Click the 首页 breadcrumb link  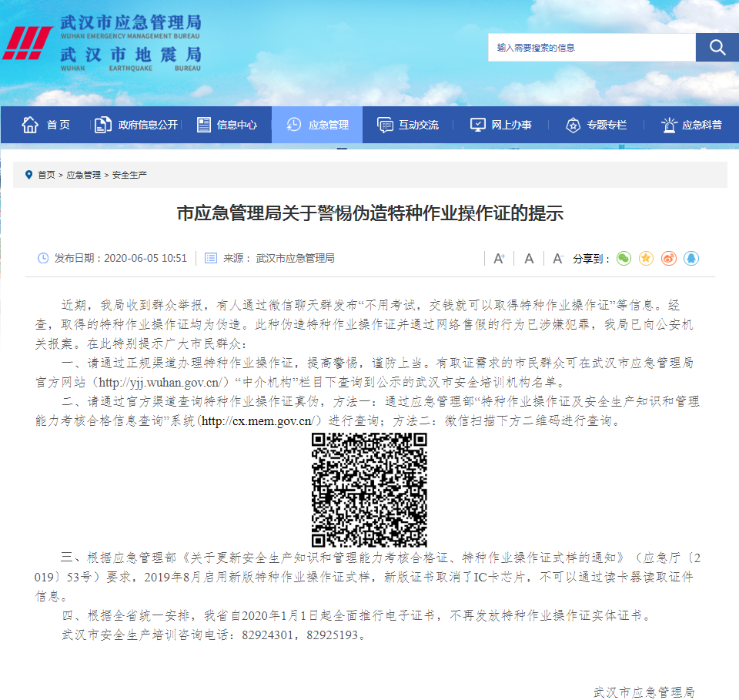pyautogui.click(x=46, y=175)
